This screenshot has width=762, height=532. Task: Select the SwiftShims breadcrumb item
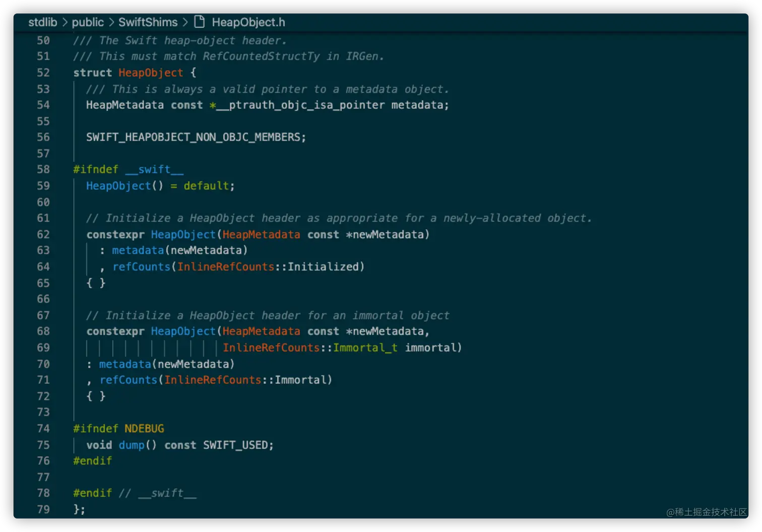pyautogui.click(x=148, y=22)
